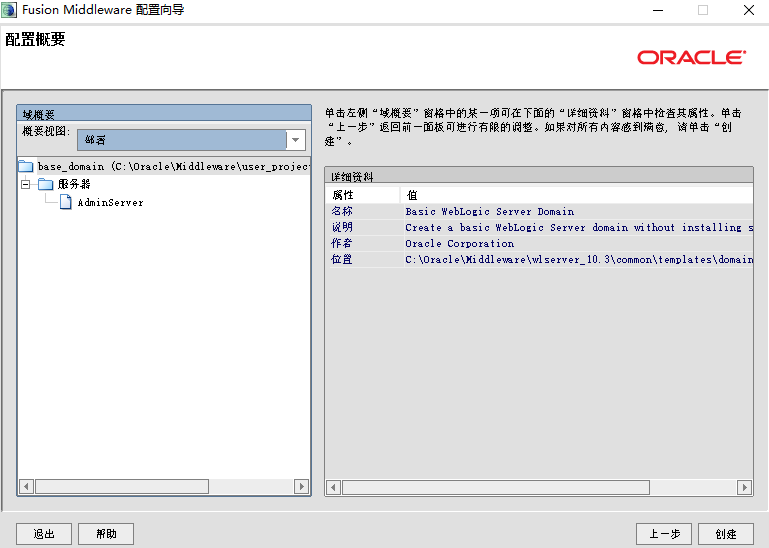Screen dimensions: 769x548
Task: Close the configuration wizard window
Action: pos(748,10)
